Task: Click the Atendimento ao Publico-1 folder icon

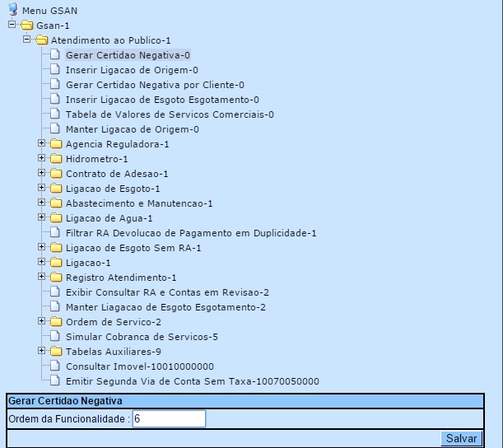Action: tap(42, 40)
